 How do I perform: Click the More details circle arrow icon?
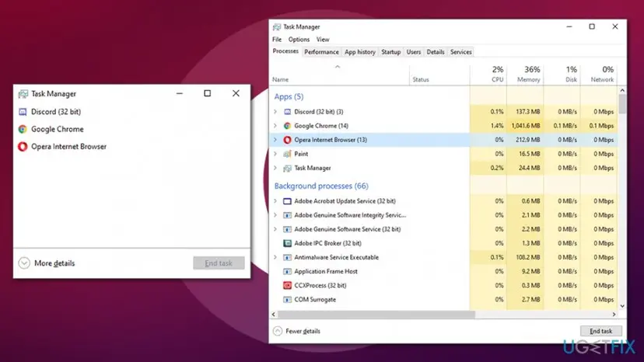24,263
